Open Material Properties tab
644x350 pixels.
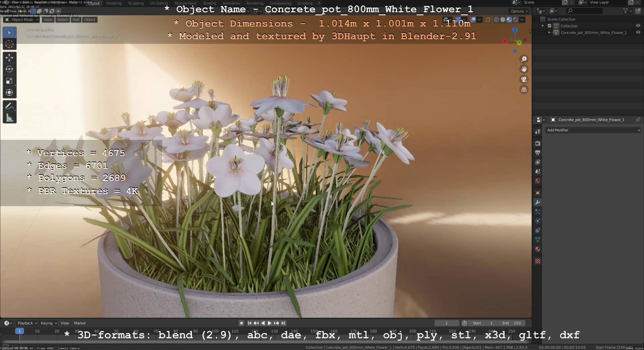pos(538,249)
